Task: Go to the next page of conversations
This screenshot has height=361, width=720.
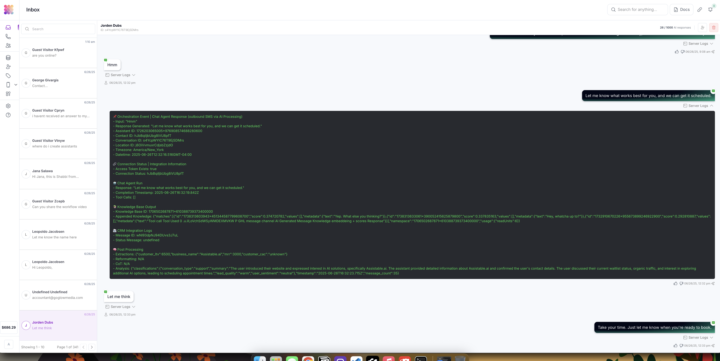Action: click(91, 347)
